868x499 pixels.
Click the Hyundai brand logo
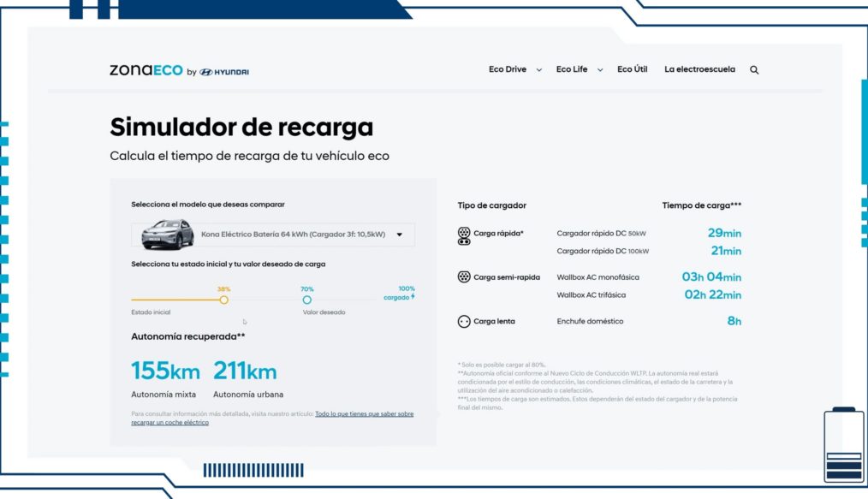(x=223, y=71)
